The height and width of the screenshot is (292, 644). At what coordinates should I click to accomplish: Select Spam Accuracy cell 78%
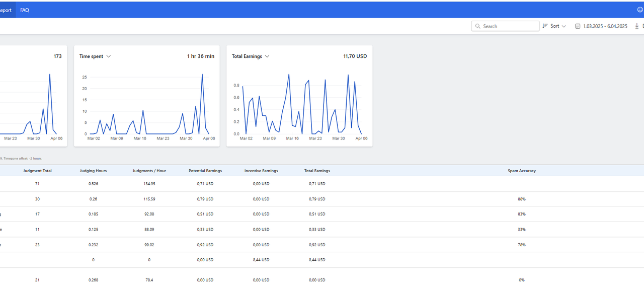point(522,245)
